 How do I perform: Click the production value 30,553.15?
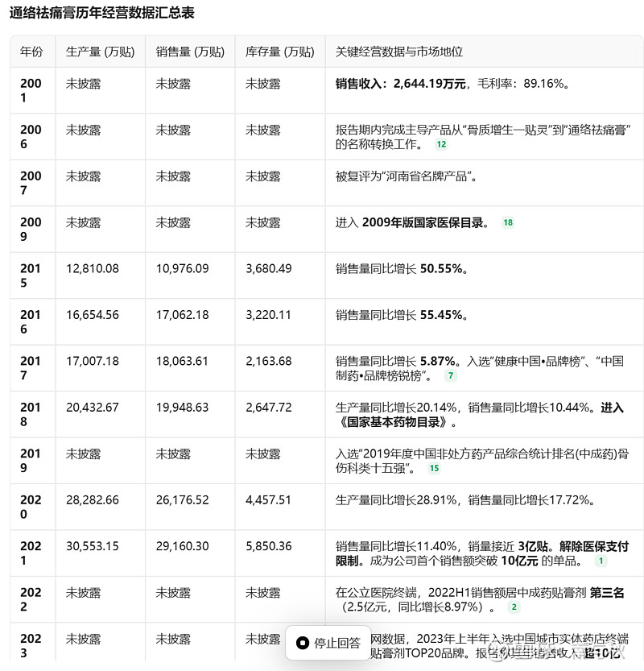[93, 546]
